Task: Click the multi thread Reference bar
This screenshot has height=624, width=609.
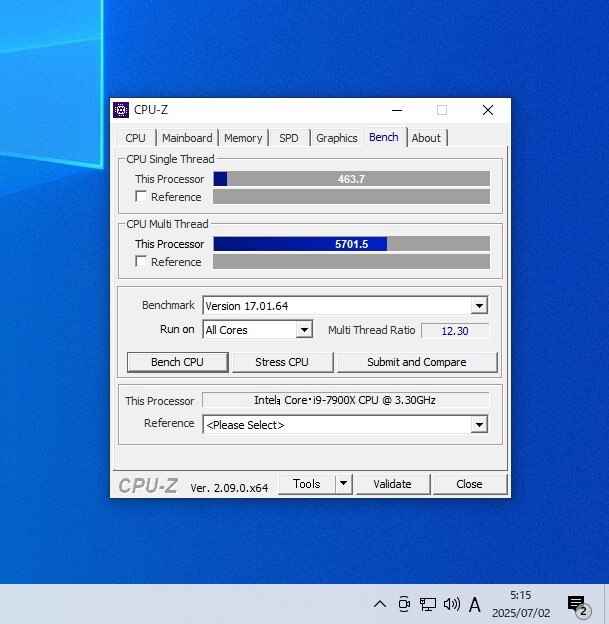Action: pyautogui.click(x=351, y=261)
